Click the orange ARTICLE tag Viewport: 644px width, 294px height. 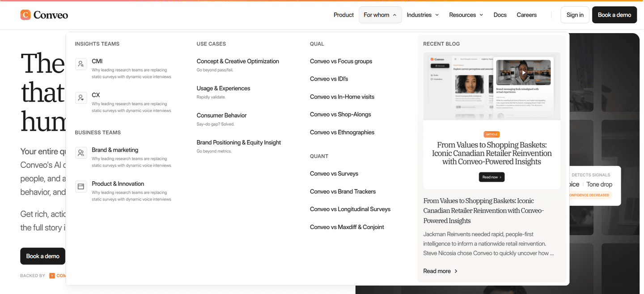[x=492, y=134]
